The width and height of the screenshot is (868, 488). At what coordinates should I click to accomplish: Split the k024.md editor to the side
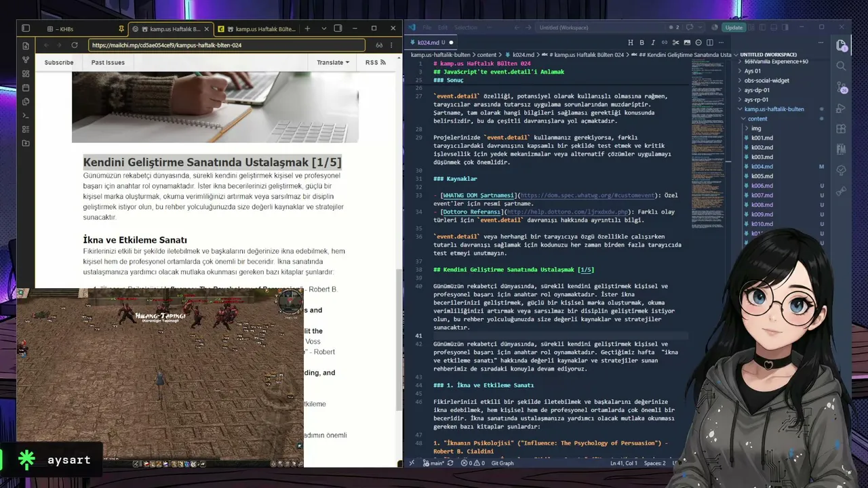(709, 42)
